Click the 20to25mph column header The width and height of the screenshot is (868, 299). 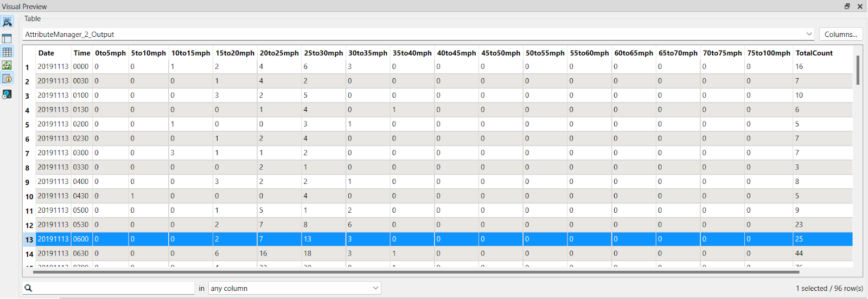279,53
